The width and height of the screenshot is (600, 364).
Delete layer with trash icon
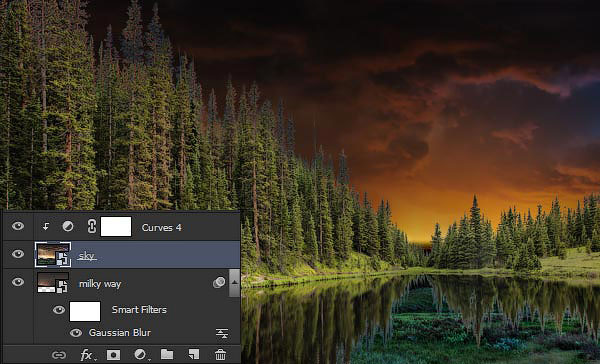(220, 355)
